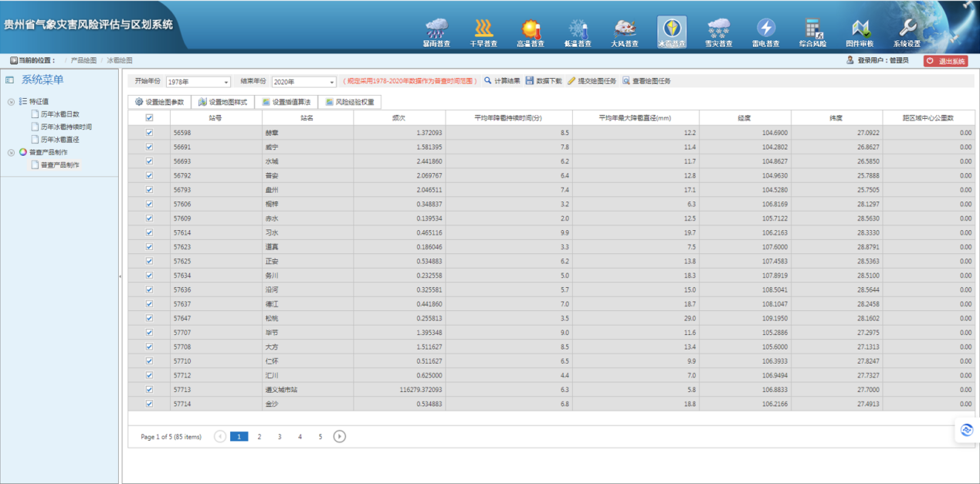
Task: Click the 数据下载 download button
Action: click(x=544, y=81)
